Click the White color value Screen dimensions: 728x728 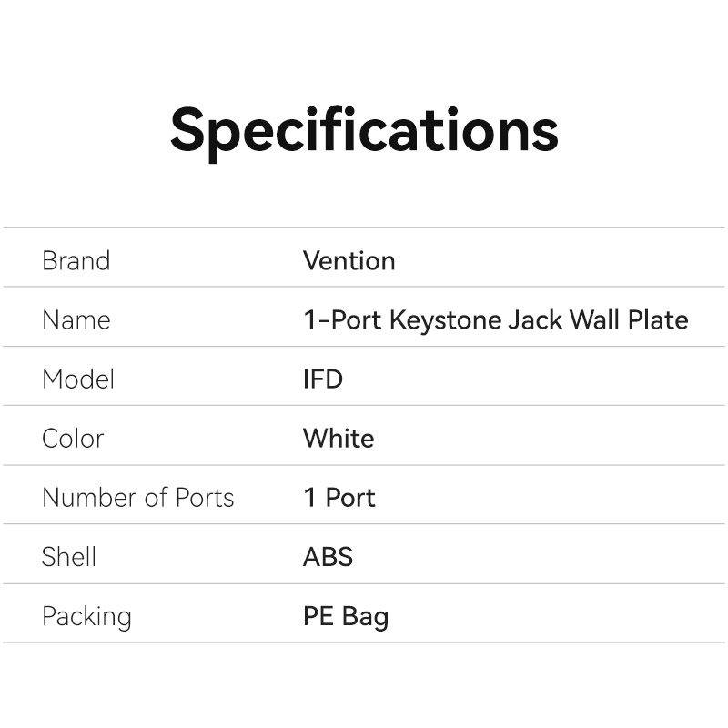click(x=339, y=439)
